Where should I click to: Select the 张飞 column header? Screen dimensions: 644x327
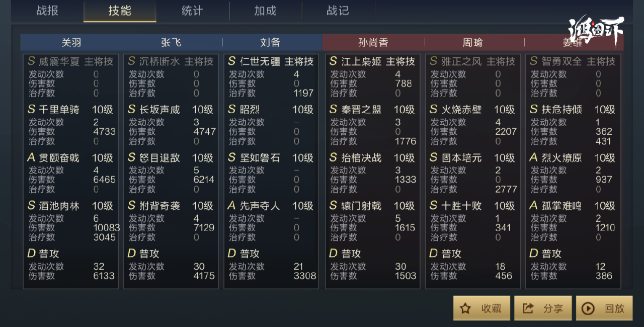[171, 42]
